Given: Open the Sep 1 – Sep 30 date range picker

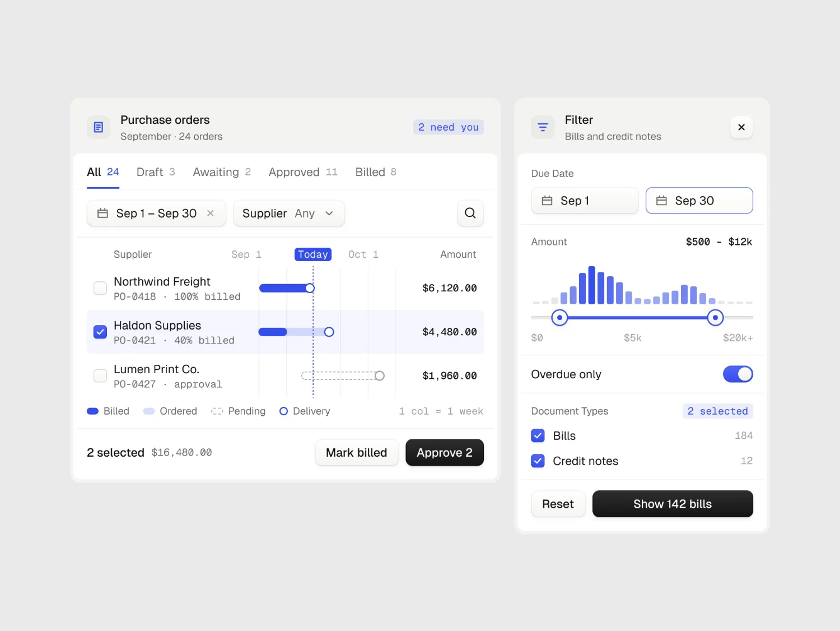Looking at the screenshot, I should coord(156,213).
